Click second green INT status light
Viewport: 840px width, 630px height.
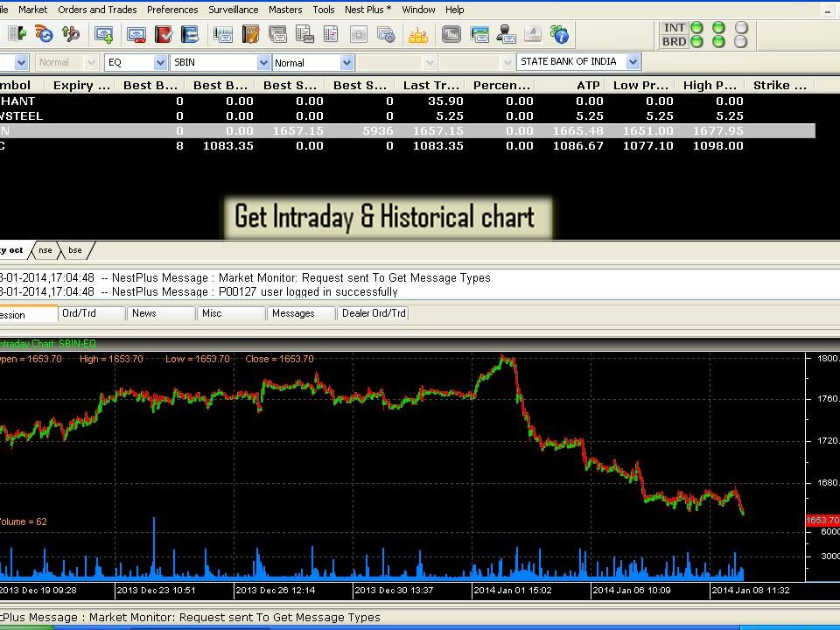click(718, 27)
